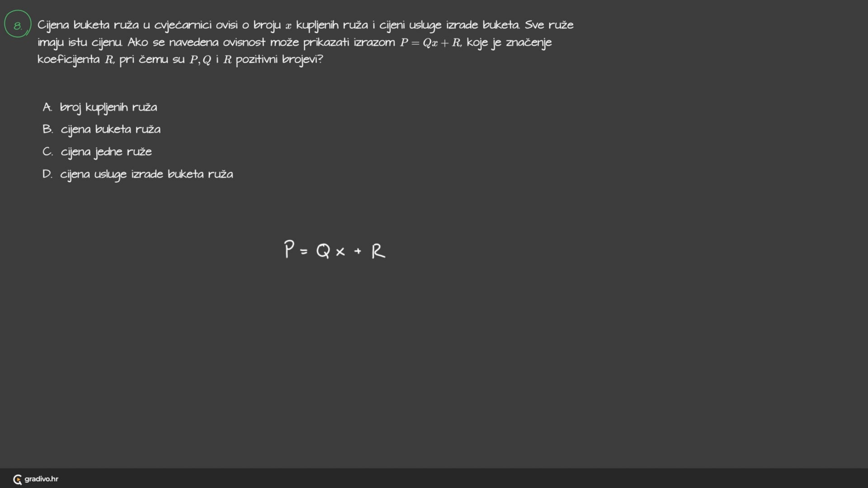Click the handwritten x variable
Image resolution: width=868 pixels, height=488 pixels.
click(340, 252)
